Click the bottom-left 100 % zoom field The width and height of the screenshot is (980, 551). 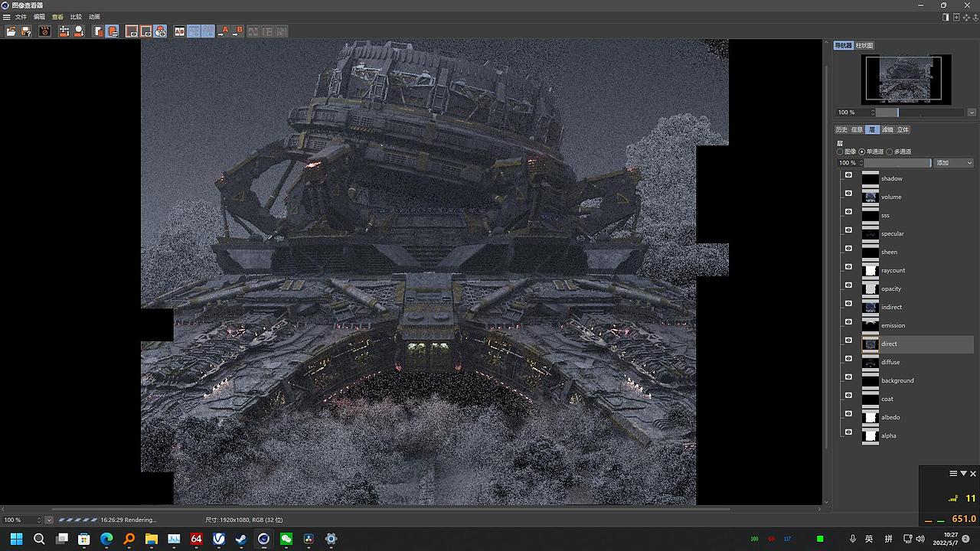pyautogui.click(x=22, y=520)
